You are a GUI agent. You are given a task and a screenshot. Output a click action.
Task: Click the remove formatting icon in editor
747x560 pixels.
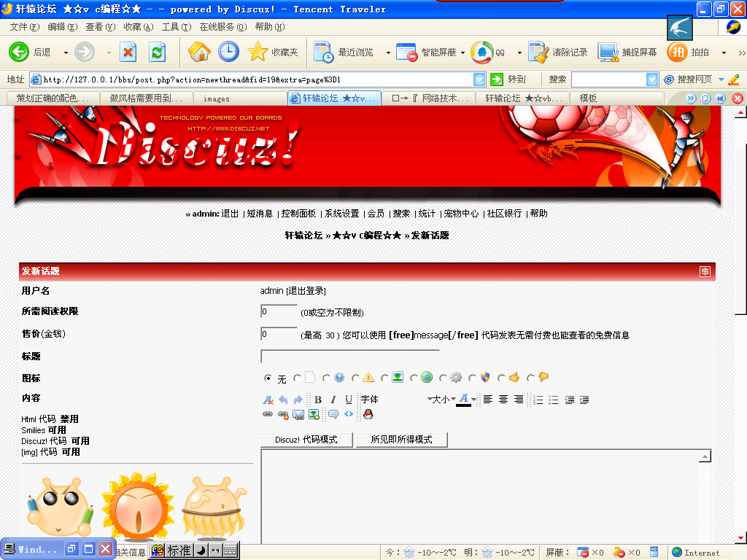(x=268, y=400)
